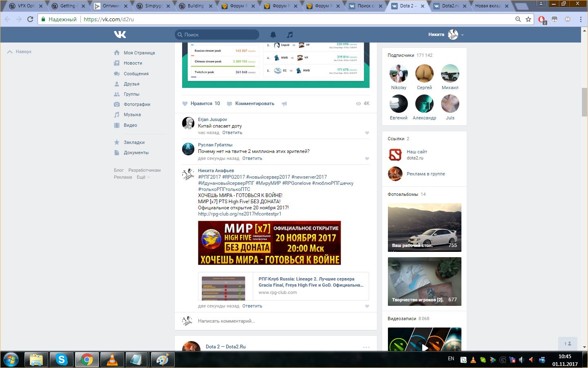Open Windows Start button
The image size is (588, 368).
(x=11, y=360)
